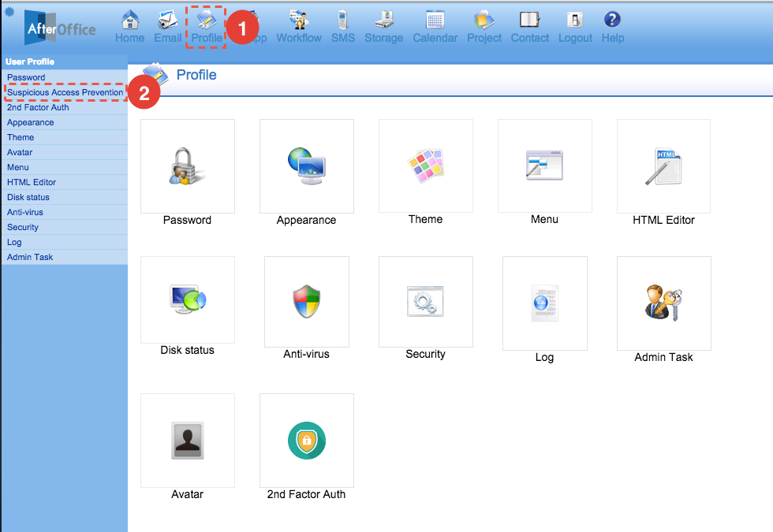This screenshot has height=532, width=773.
Task: Click the Home text label in navigation
Action: (x=129, y=38)
